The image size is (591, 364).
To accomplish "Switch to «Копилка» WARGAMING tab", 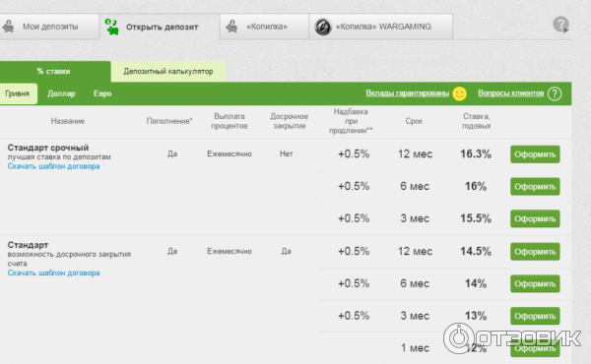I will 380,27.
